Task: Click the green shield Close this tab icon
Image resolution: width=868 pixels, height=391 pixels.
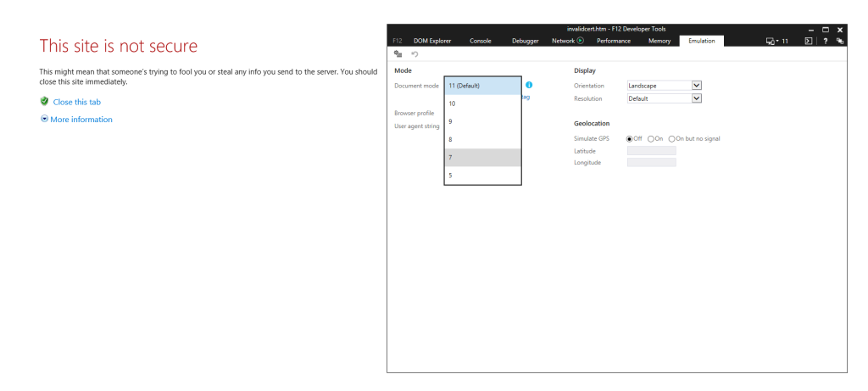Action: pos(44,101)
